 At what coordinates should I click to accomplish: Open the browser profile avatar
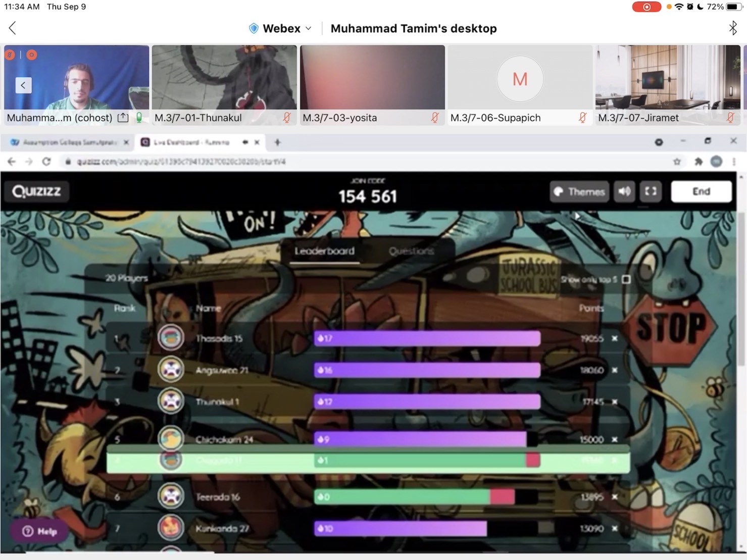pos(716,162)
